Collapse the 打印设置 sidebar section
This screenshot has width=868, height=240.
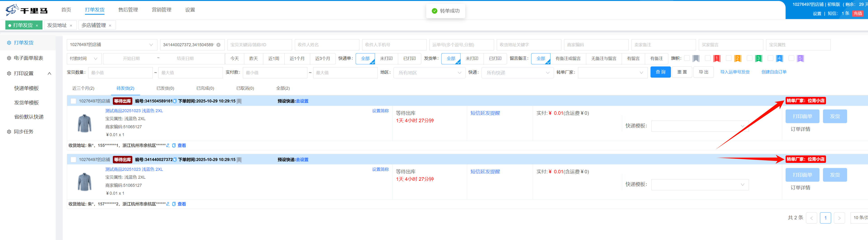pyautogui.click(x=50, y=74)
